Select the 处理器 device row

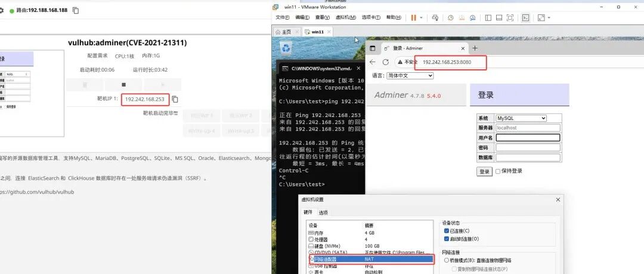coord(370,239)
